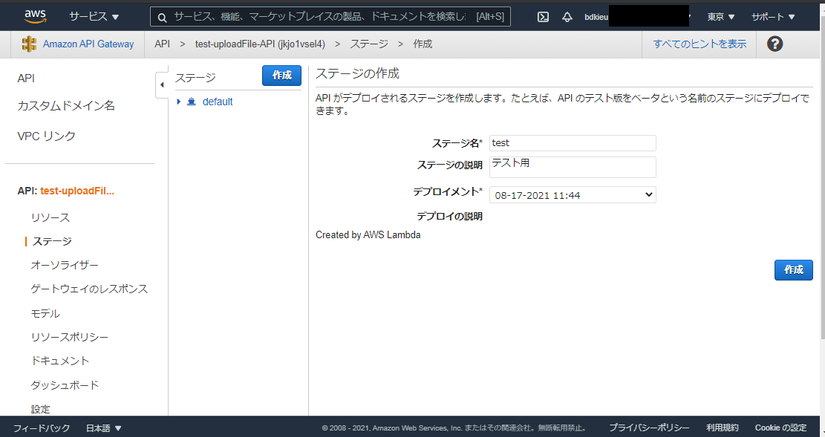Go to Amazon API Gateway home link
825x437 pixels.
coord(88,44)
